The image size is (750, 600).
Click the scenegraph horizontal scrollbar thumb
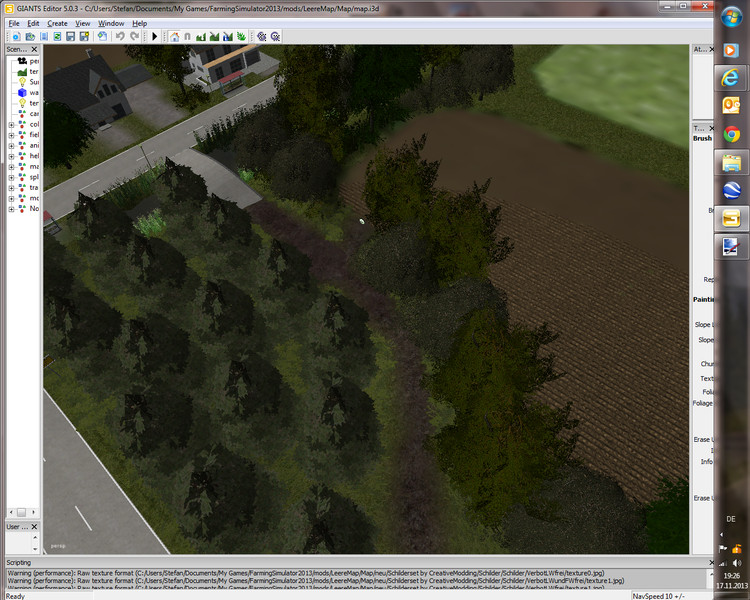(22, 512)
